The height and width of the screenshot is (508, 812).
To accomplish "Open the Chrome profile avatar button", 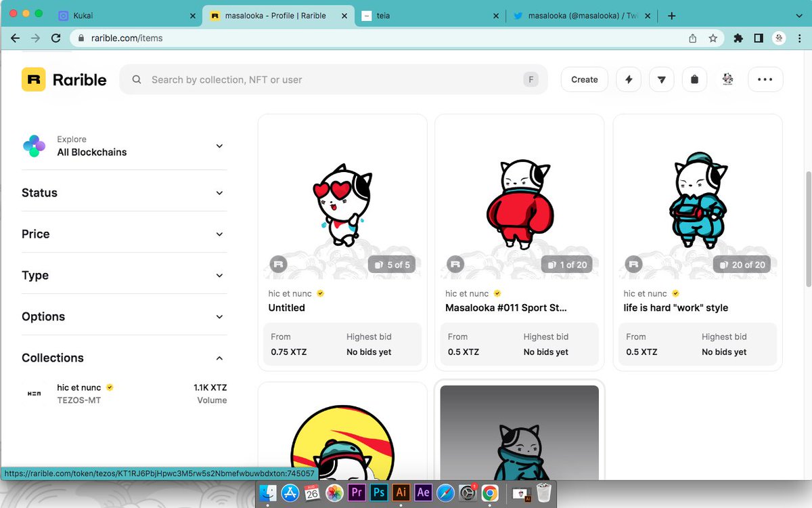I will click(x=779, y=39).
